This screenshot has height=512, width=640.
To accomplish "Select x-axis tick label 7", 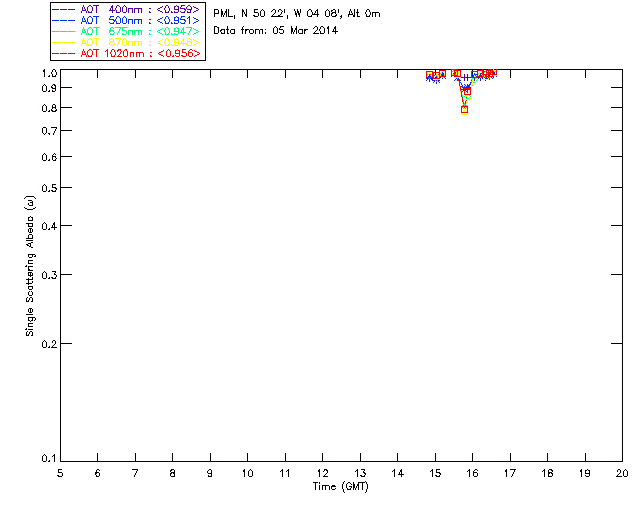I will coord(135,473).
